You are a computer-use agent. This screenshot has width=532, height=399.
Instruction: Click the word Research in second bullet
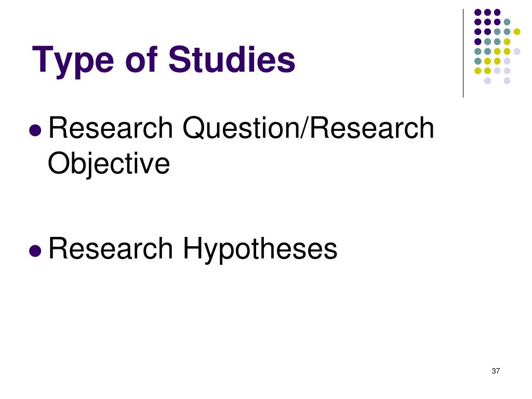[111, 248]
